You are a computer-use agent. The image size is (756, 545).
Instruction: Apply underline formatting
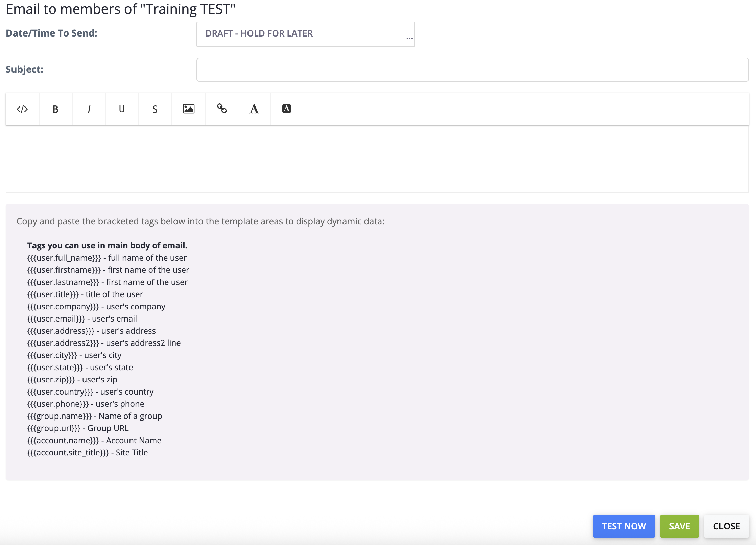(x=122, y=109)
